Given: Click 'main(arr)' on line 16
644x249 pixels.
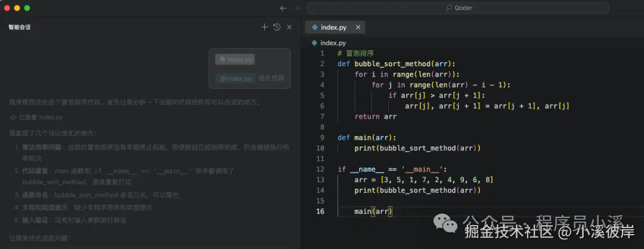Looking at the screenshot, I should [373, 211].
